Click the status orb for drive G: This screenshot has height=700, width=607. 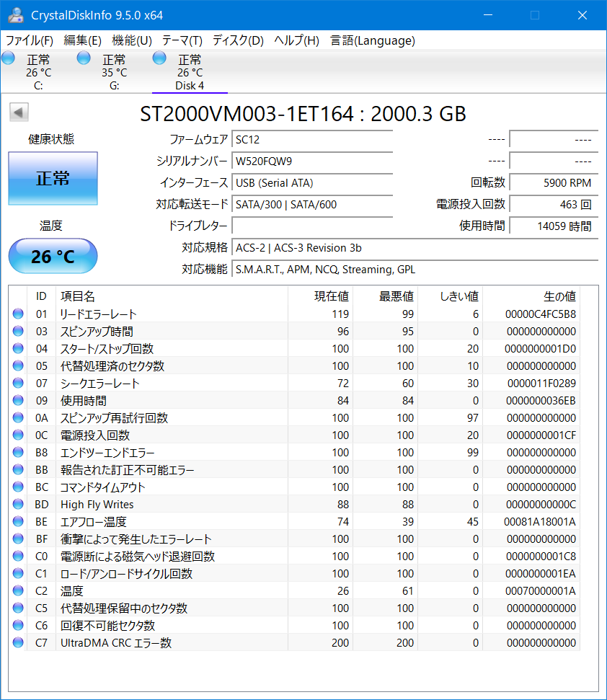[x=84, y=58]
